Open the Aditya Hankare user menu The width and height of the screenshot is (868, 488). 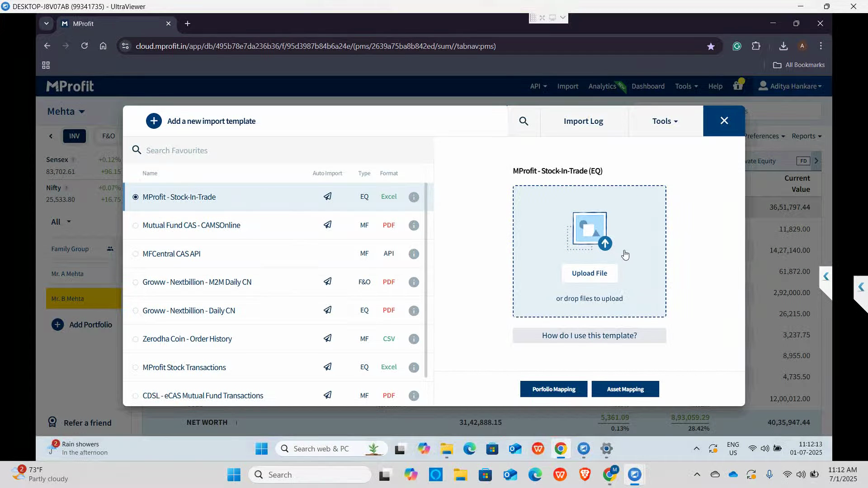pyautogui.click(x=790, y=86)
